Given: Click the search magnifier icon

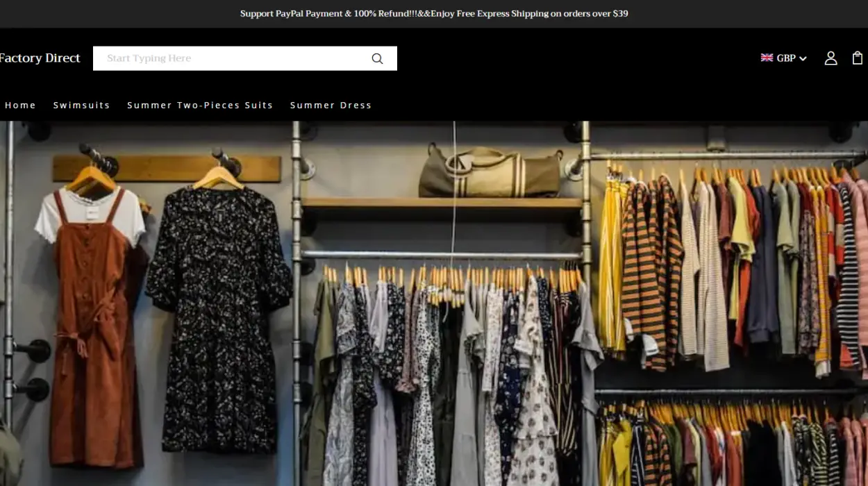Looking at the screenshot, I should point(377,58).
